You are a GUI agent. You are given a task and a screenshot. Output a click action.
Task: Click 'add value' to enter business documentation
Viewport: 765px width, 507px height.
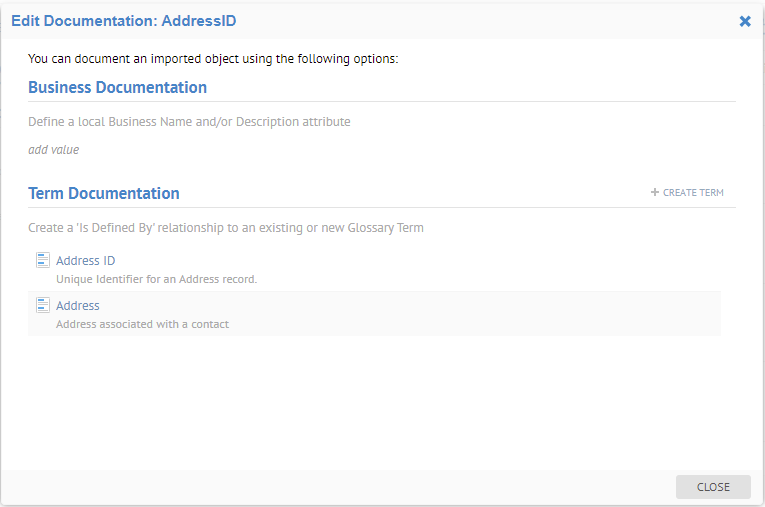coord(53,150)
